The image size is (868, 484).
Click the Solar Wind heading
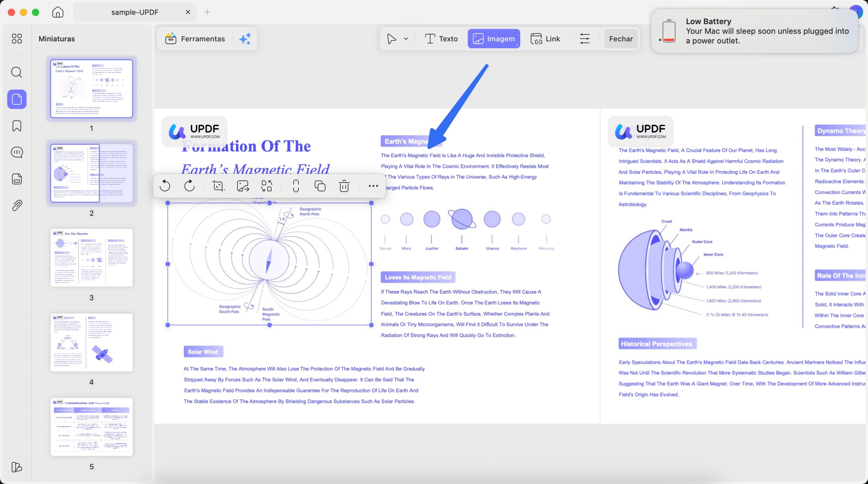coord(203,352)
